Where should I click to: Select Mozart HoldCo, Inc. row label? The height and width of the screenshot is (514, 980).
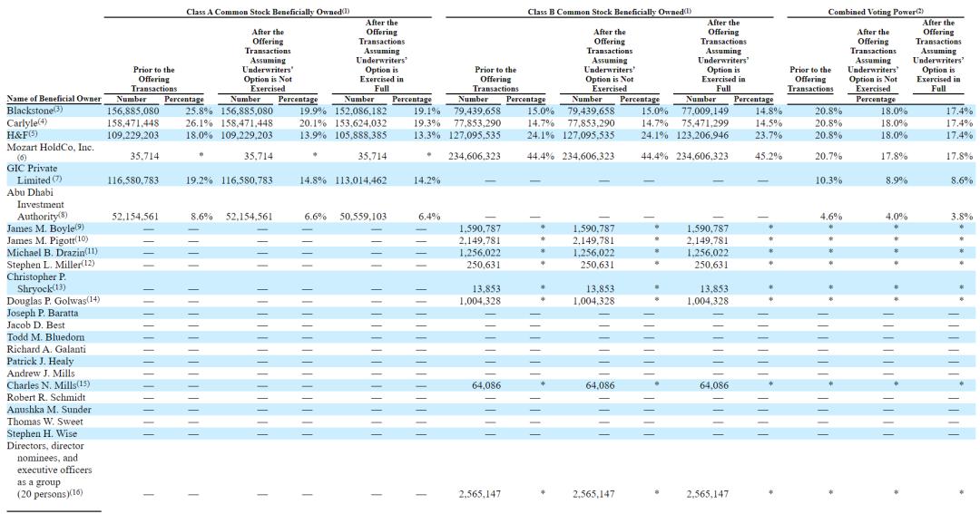(x=50, y=146)
